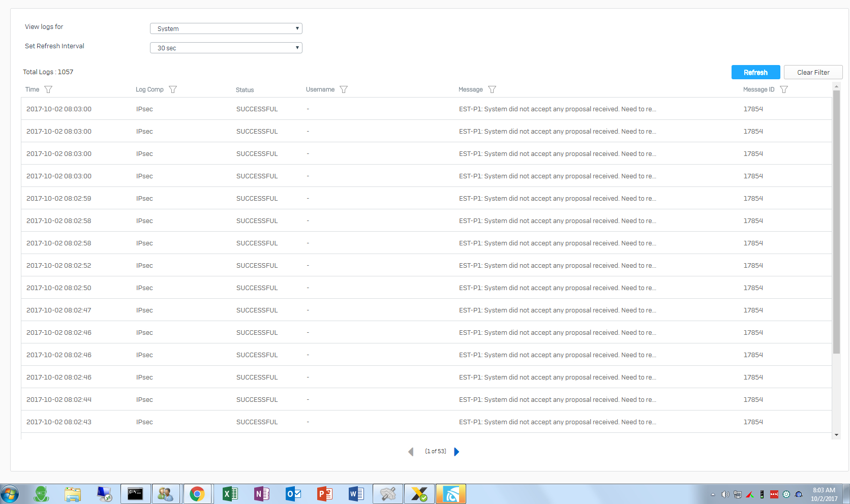Open PowerPoint from the taskbar
This screenshot has width=850, height=504.
coord(325,494)
